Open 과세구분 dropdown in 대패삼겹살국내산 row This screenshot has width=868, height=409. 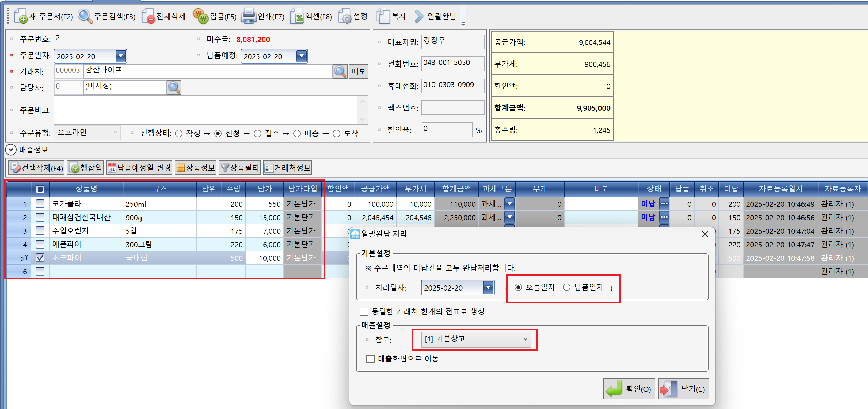coord(510,217)
